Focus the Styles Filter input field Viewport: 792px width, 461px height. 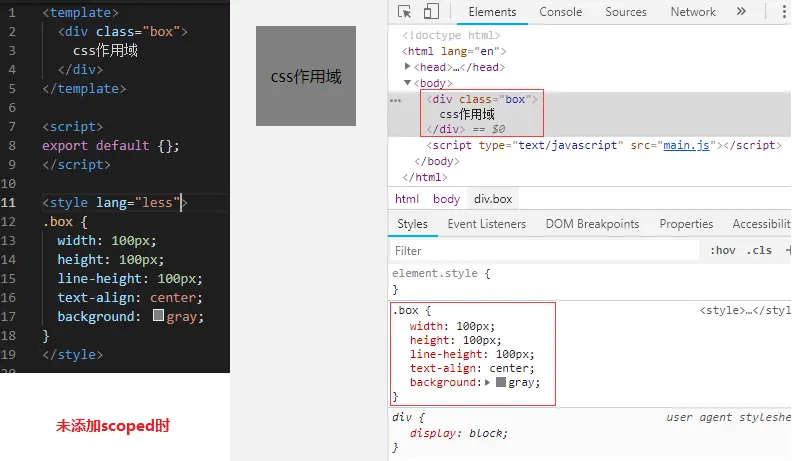[544, 250]
